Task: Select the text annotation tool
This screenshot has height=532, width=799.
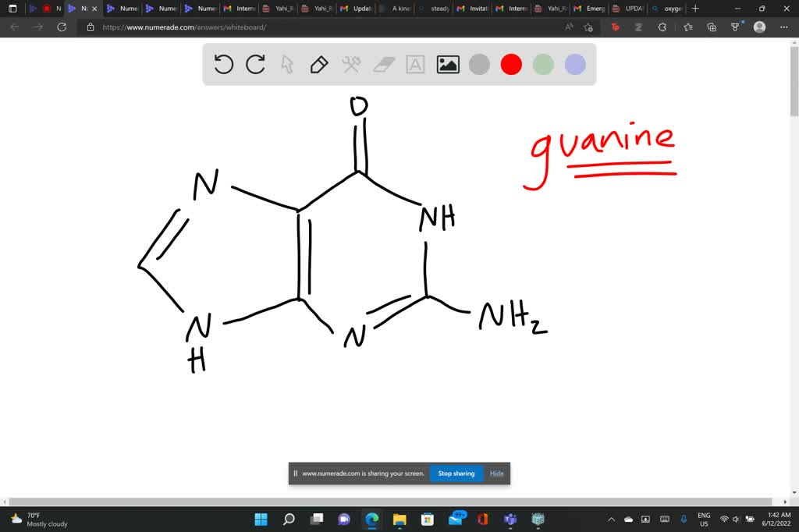Action: pyautogui.click(x=414, y=65)
